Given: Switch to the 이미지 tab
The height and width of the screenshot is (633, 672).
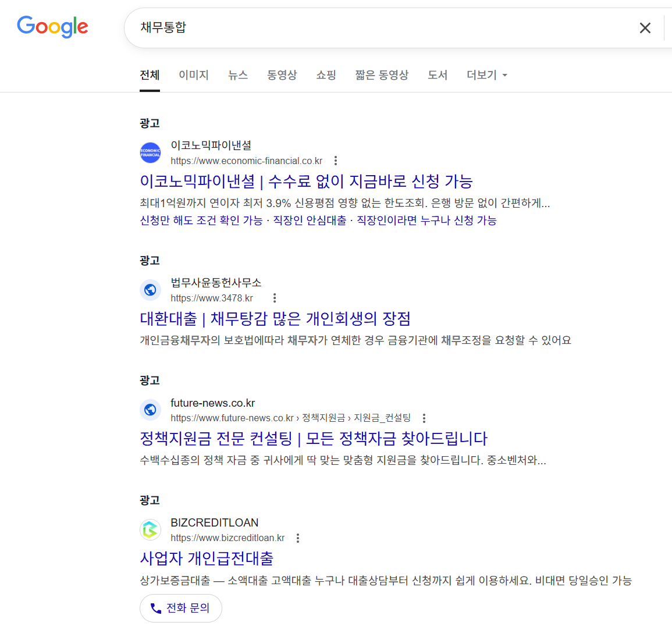Looking at the screenshot, I should tap(194, 75).
